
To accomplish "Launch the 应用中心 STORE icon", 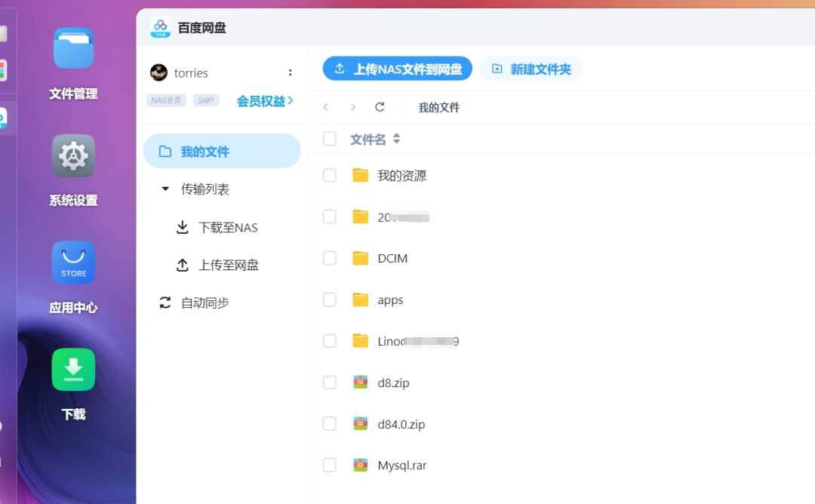I will pos(73,263).
